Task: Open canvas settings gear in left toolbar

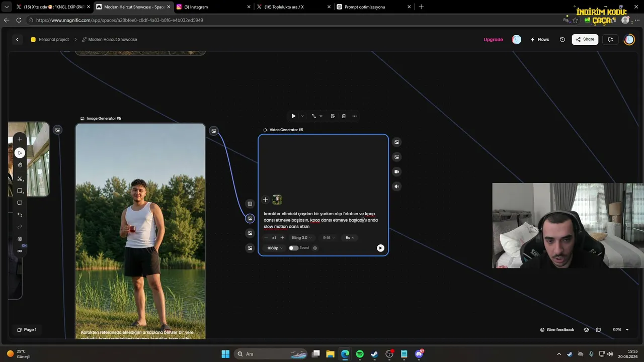Action: click(20, 239)
